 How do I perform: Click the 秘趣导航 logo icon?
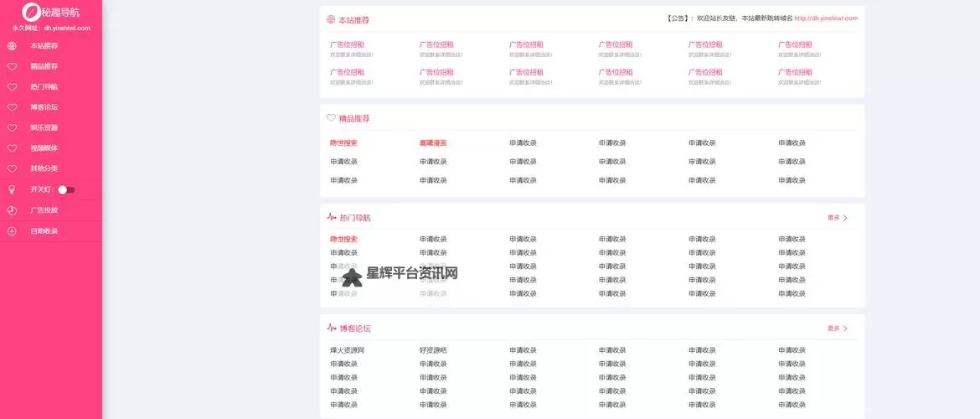31,12
